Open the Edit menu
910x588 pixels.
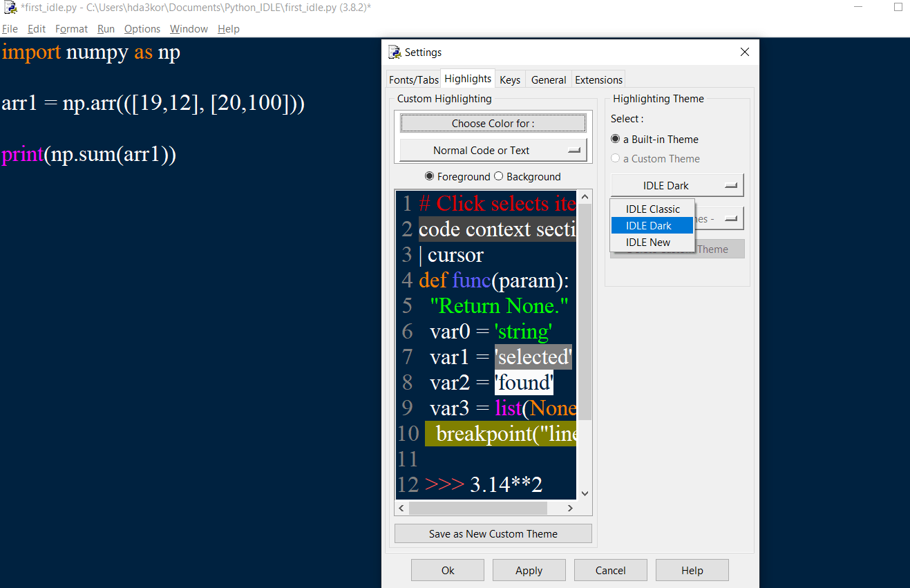tap(37, 29)
